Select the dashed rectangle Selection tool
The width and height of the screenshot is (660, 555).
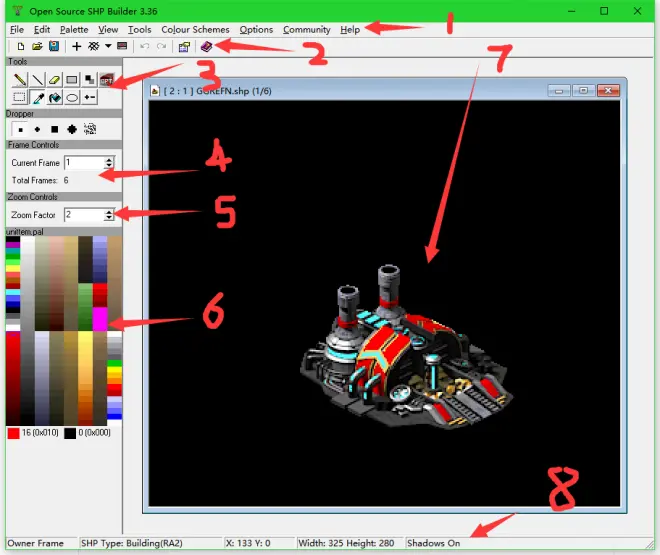click(x=19, y=98)
